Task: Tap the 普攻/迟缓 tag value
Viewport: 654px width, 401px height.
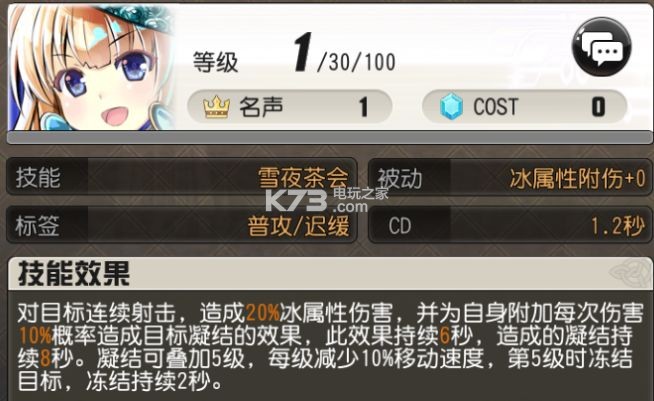Action: 298,226
